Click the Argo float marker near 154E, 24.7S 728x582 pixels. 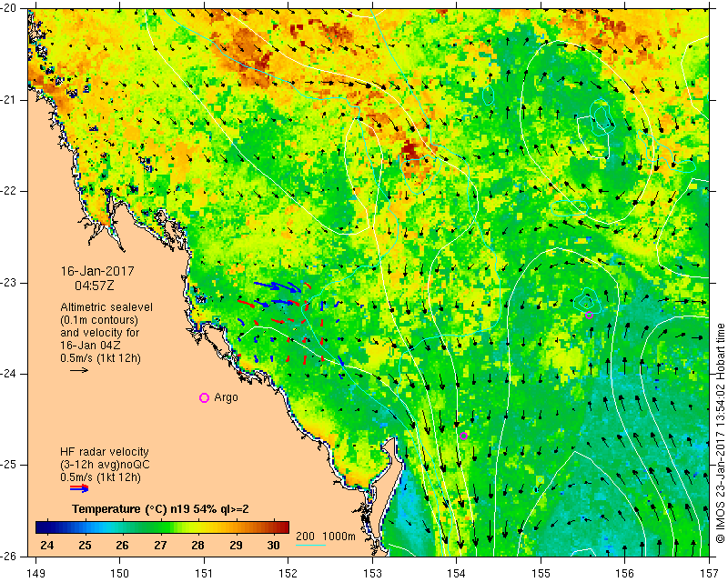point(463,436)
